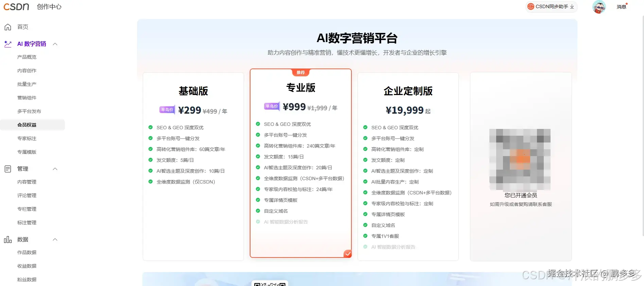
Task: Collapse the 管理 section chevron
Action: (x=55, y=169)
